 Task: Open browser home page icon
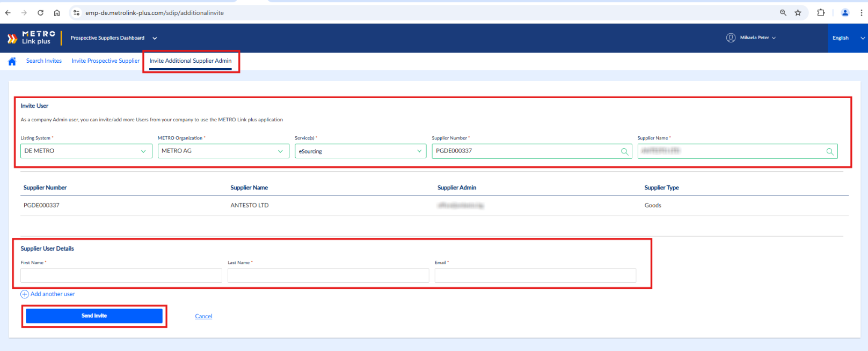pyautogui.click(x=57, y=13)
